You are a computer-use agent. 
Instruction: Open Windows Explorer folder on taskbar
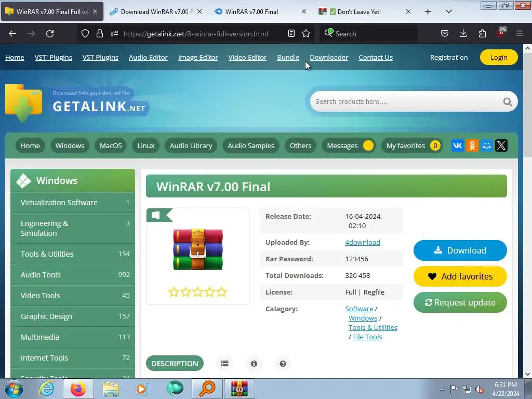pyautogui.click(x=111, y=389)
